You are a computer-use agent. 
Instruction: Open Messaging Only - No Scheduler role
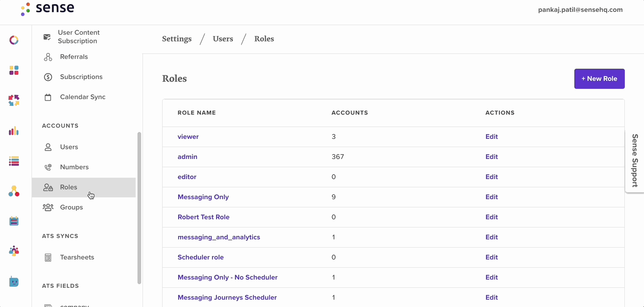point(227,277)
